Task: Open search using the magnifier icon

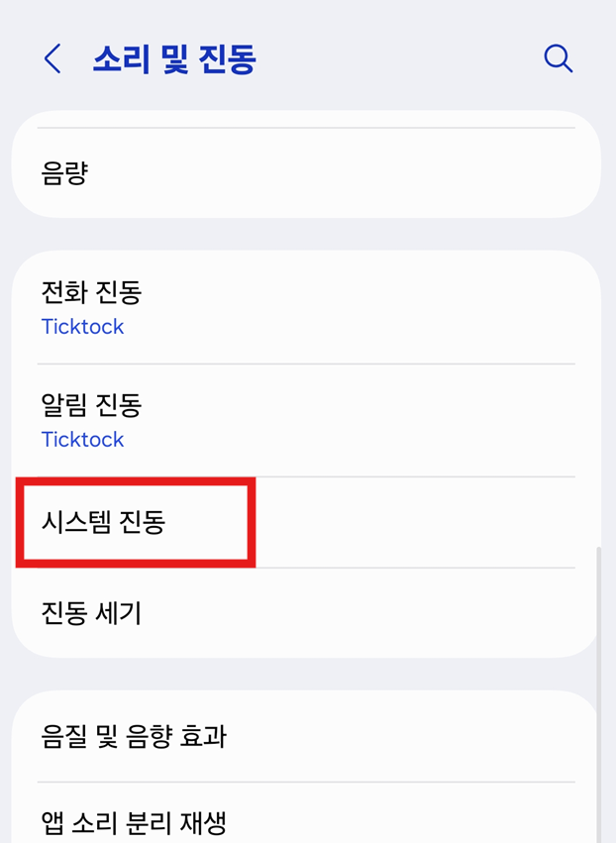Action: click(x=559, y=59)
